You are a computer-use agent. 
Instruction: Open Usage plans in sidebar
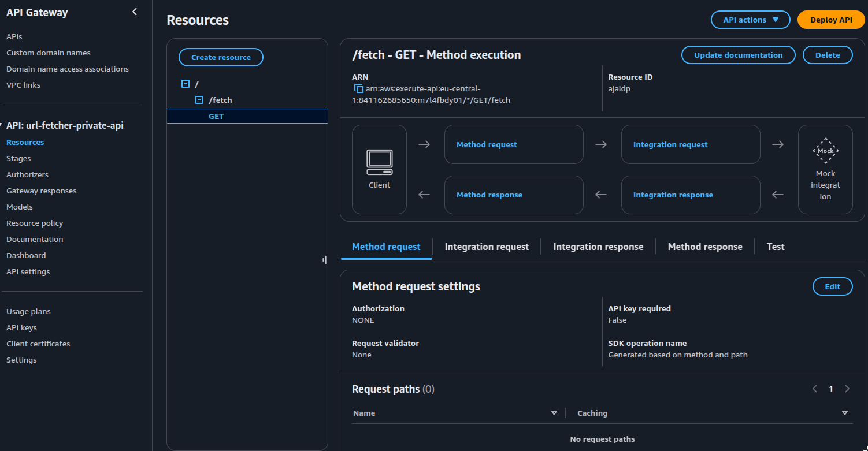28,311
